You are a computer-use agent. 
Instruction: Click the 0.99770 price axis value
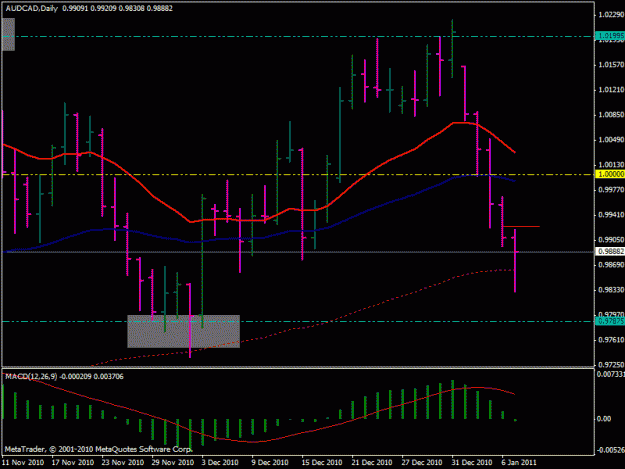[611, 190]
